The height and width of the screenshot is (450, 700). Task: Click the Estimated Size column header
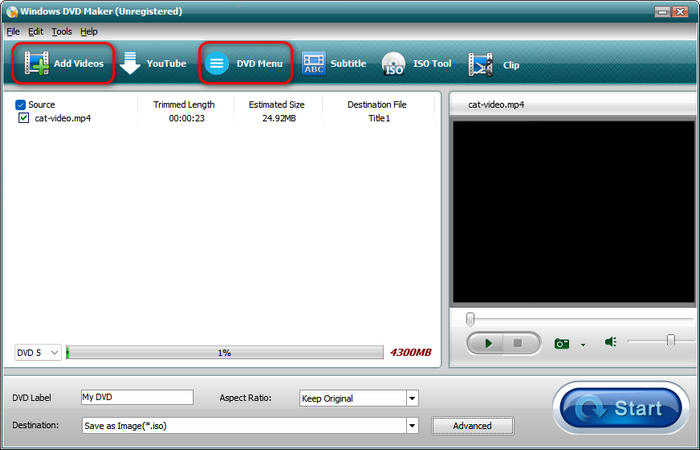276,104
